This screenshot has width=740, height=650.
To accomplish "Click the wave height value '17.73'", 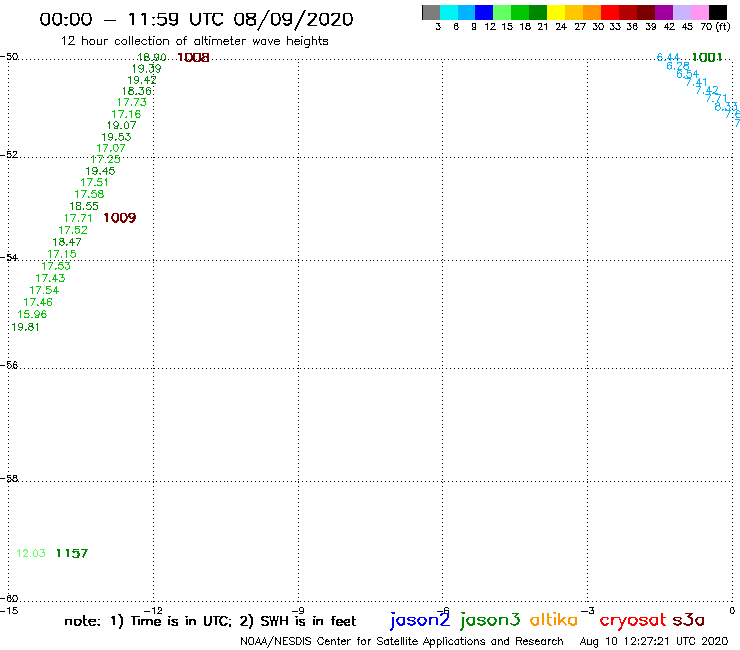I will pyautogui.click(x=132, y=103).
